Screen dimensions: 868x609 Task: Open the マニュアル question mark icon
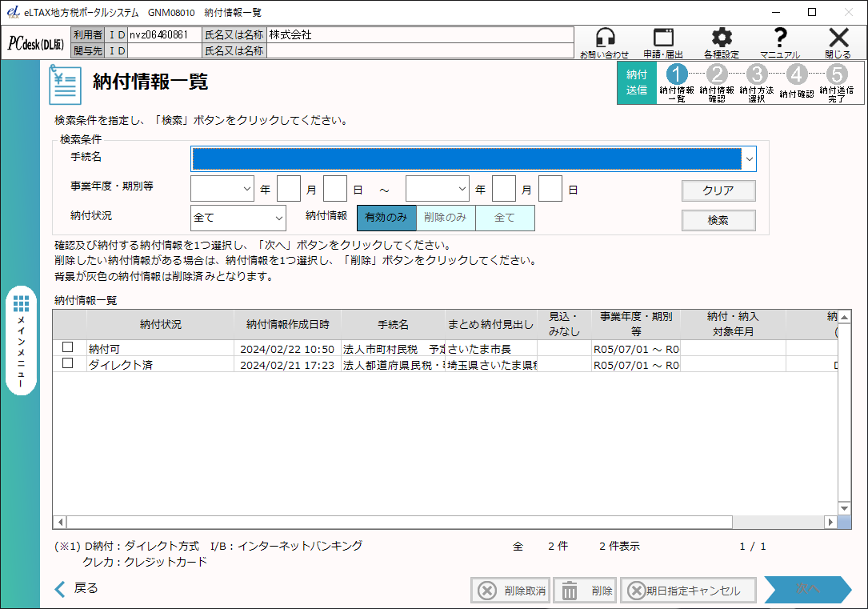[x=779, y=42]
